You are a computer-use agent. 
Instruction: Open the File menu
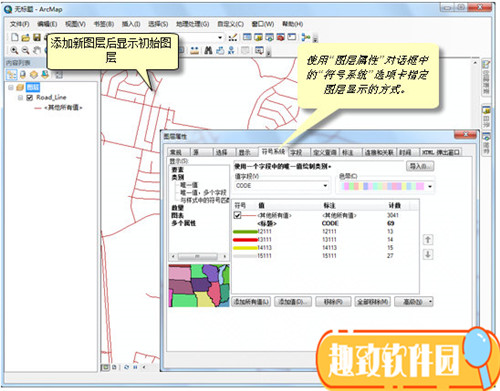(19, 24)
